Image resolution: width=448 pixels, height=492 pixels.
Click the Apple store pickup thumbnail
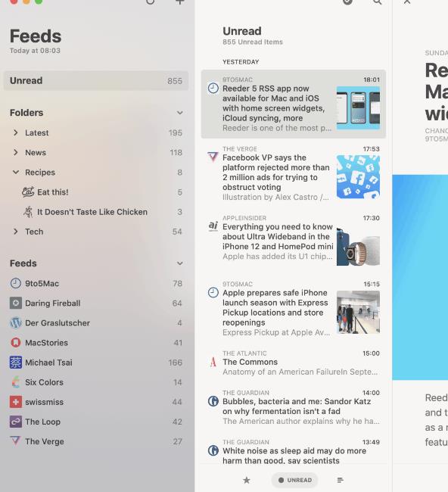[358, 312]
